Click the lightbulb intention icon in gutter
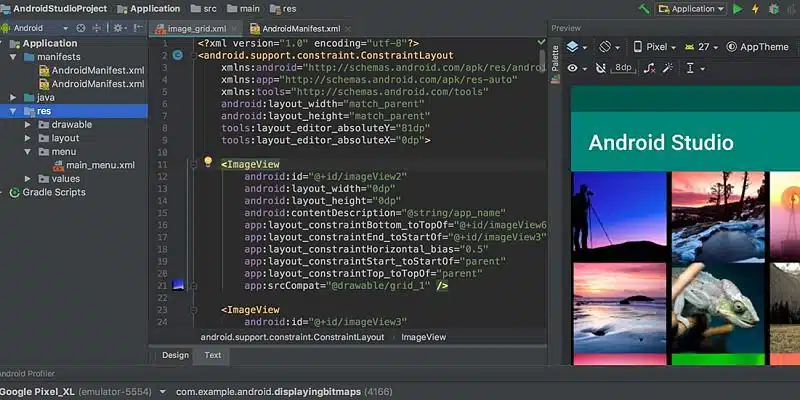The width and height of the screenshot is (800, 400). [208, 161]
